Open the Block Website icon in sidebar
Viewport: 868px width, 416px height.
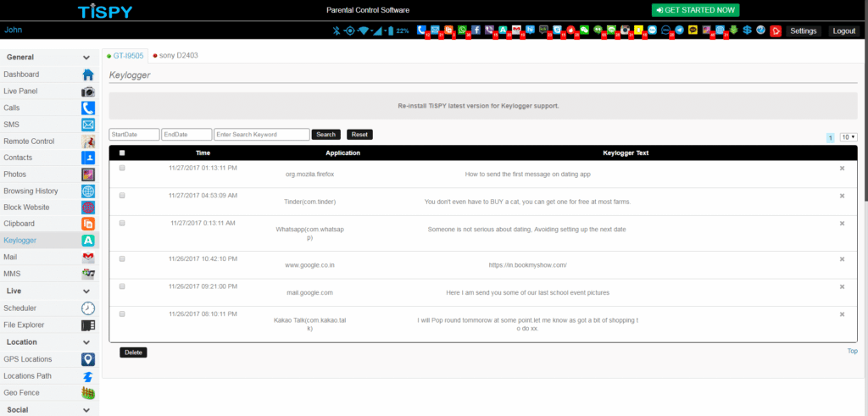[x=88, y=208]
